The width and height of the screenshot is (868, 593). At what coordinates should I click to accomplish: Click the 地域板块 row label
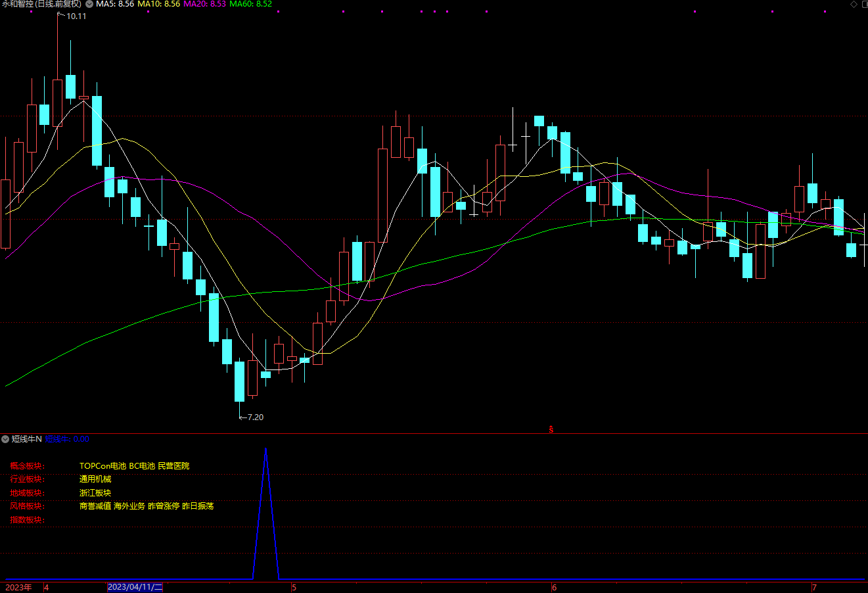tap(28, 493)
